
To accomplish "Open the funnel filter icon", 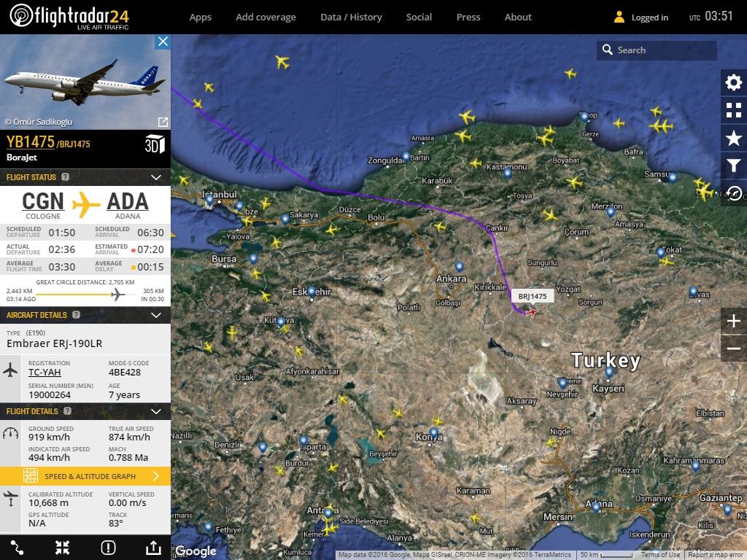I will pyautogui.click(x=733, y=166).
